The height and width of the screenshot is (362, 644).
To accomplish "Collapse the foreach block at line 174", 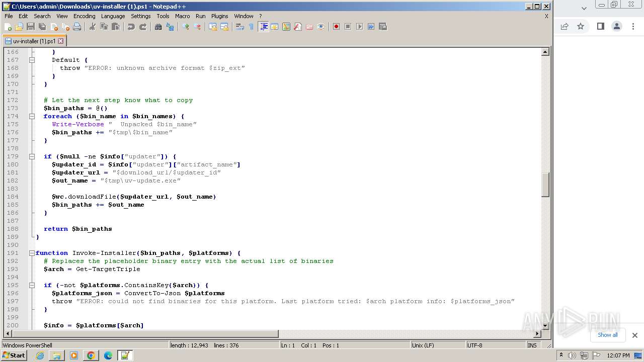I will 32,116.
